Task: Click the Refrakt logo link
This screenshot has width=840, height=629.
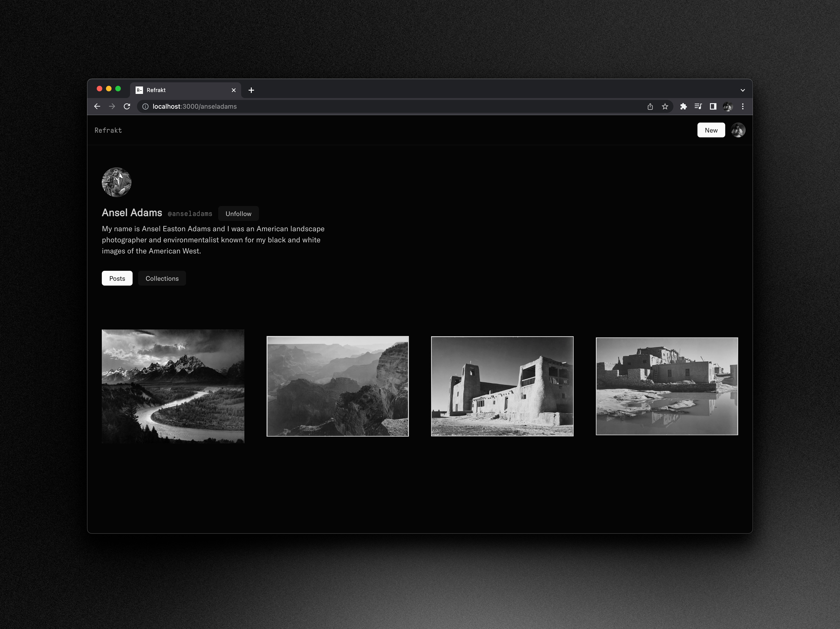Action: coord(108,130)
